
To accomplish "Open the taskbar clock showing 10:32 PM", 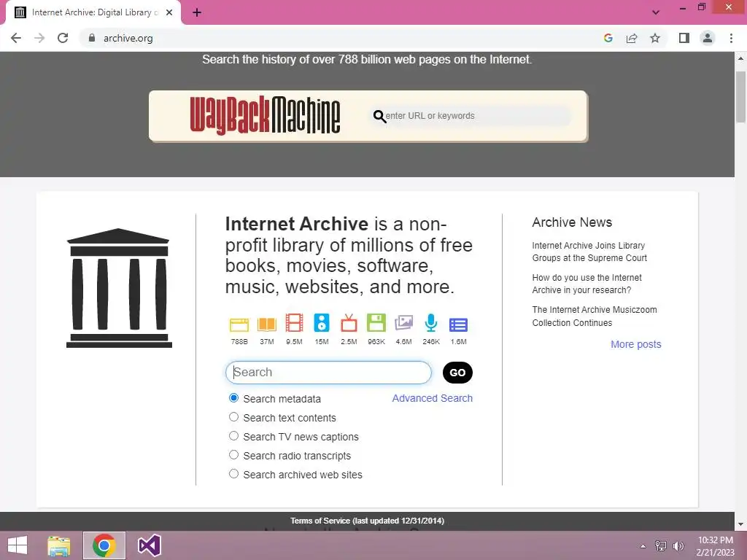I will click(x=715, y=546).
